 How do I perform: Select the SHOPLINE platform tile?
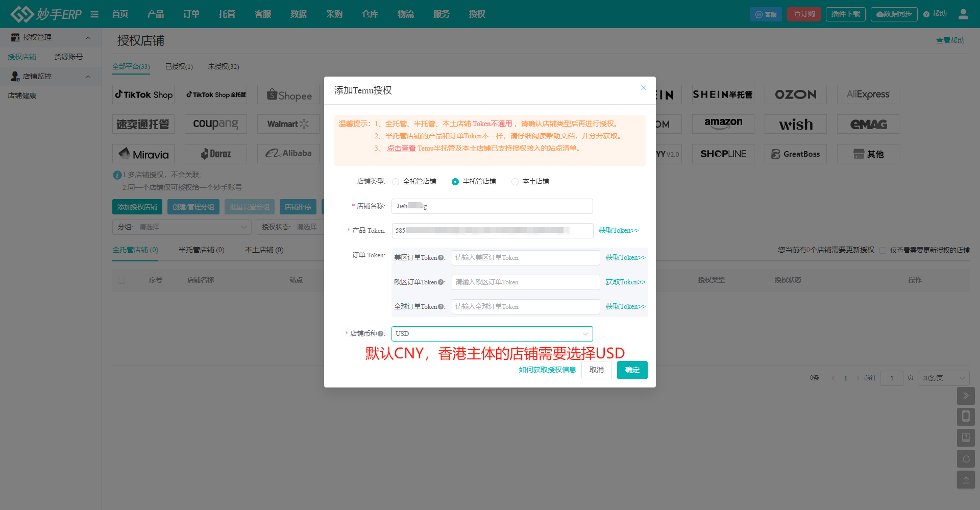(723, 154)
